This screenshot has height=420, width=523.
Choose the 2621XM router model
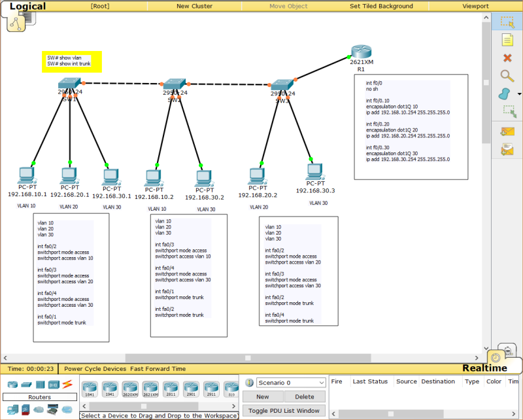click(150, 389)
